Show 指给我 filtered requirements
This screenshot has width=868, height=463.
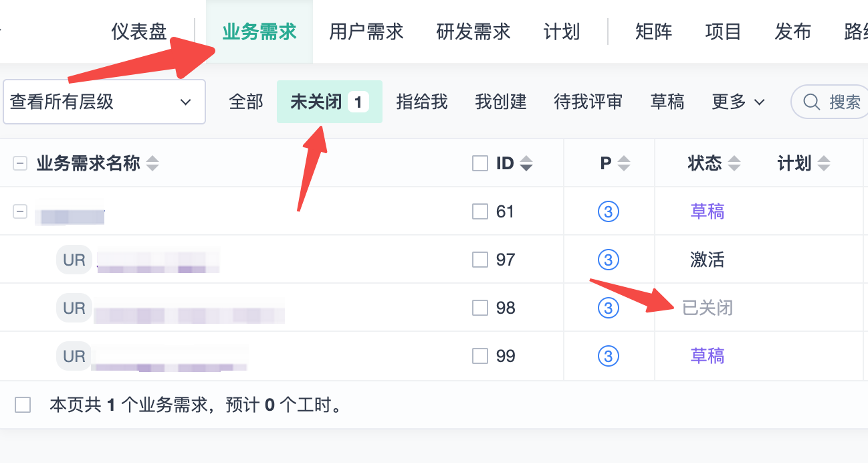(x=422, y=102)
